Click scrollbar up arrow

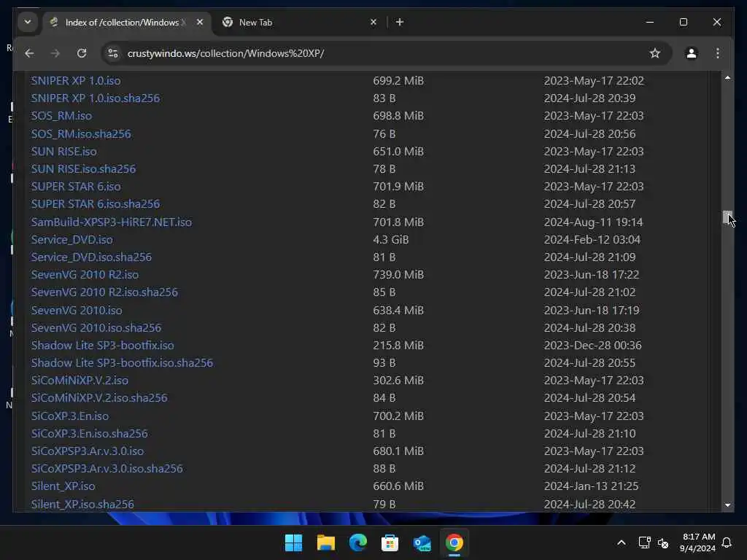727,77
